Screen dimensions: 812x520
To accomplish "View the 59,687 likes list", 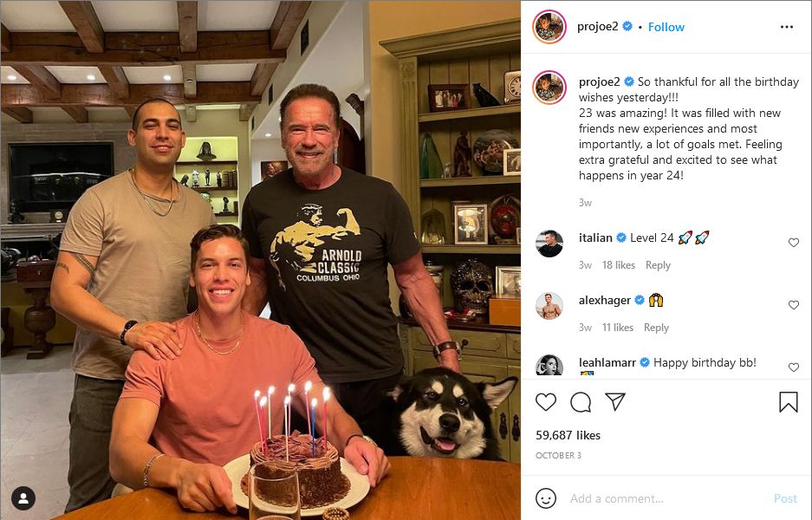I will 568,435.
